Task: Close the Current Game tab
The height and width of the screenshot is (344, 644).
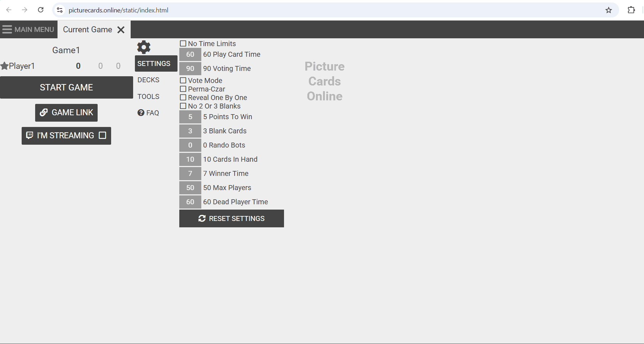Action: [121, 30]
